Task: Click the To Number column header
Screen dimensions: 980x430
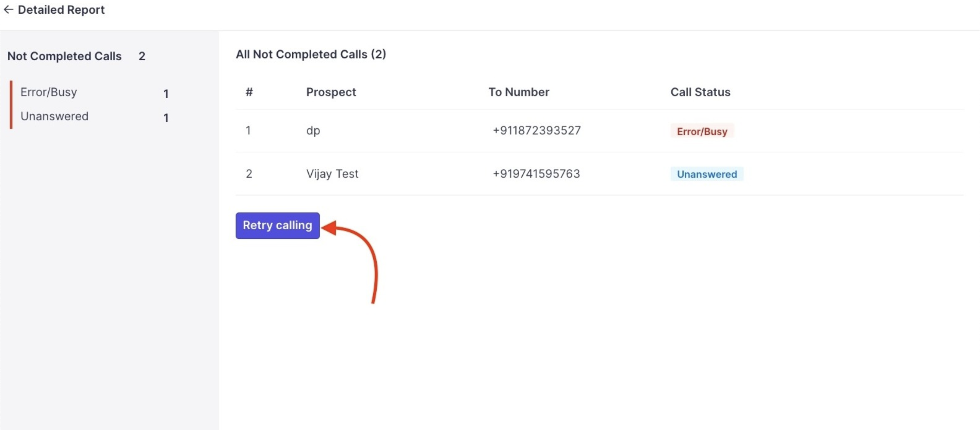Action: pos(519,92)
